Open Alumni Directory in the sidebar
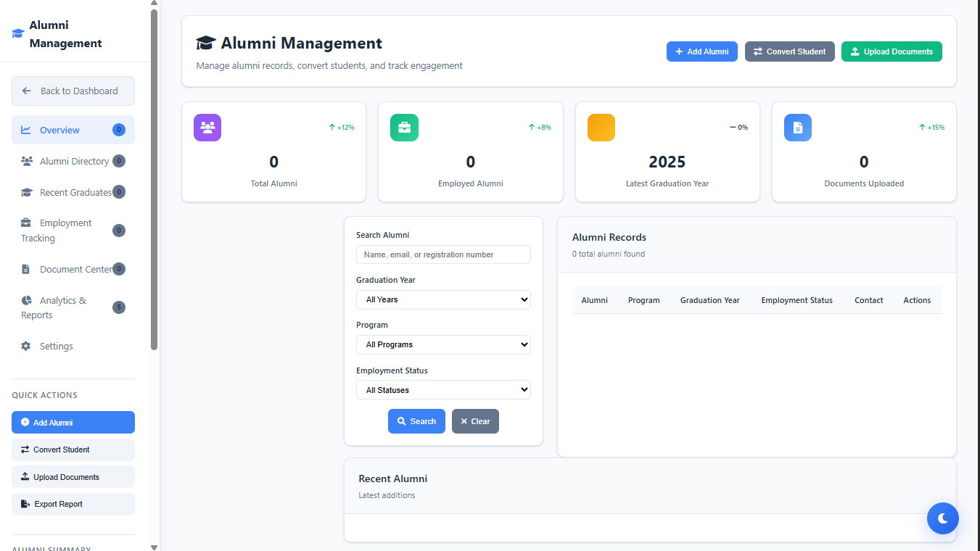This screenshot has width=980, height=551. (73, 161)
